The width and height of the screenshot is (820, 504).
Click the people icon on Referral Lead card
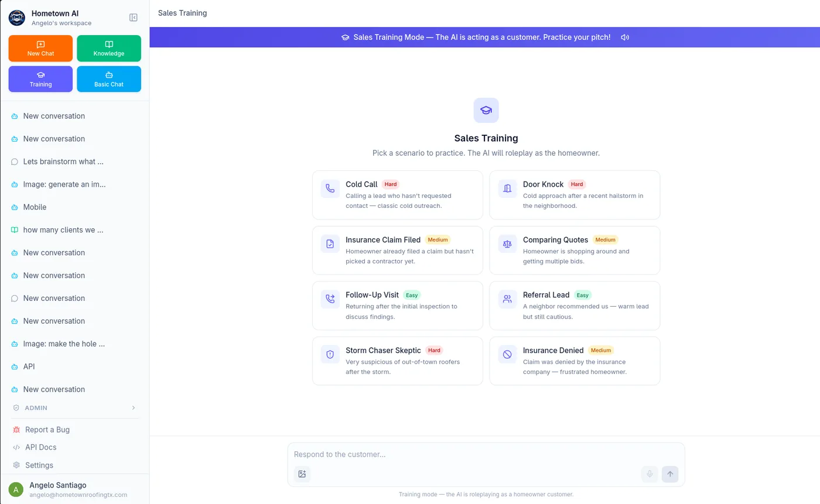coord(507,299)
